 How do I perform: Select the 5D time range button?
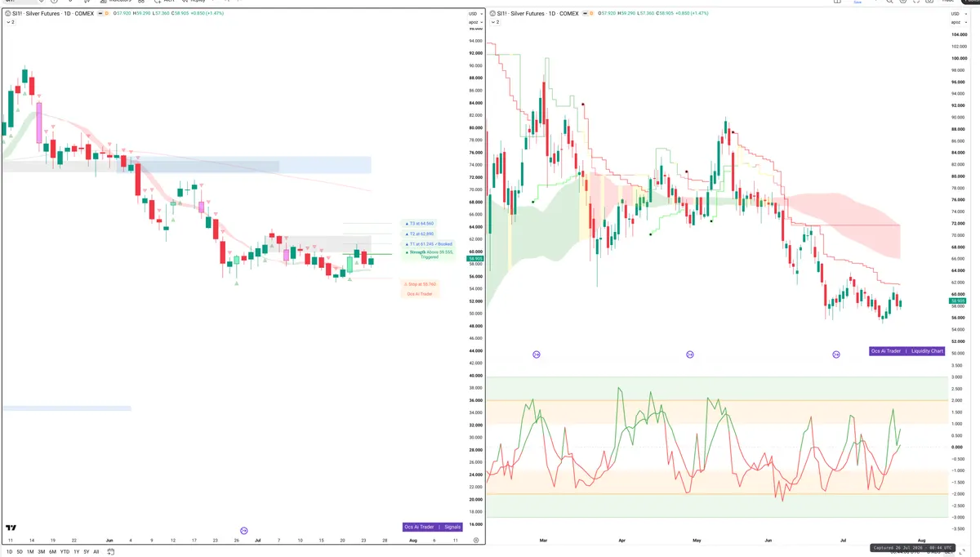pyautogui.click(x=20, y=552)
